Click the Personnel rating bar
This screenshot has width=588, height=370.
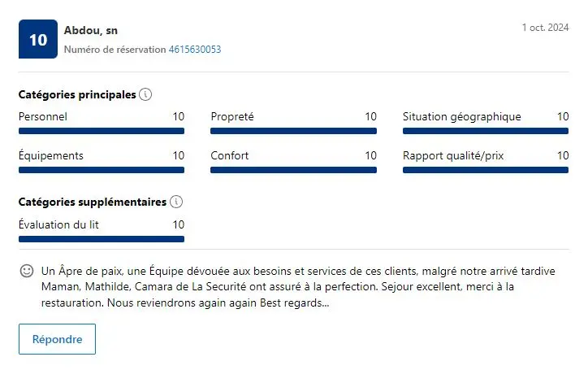click(102, 131)
